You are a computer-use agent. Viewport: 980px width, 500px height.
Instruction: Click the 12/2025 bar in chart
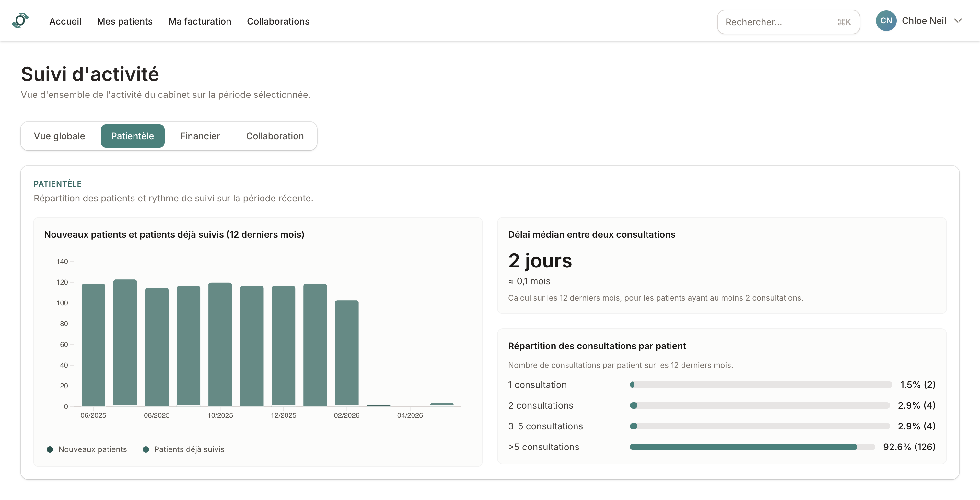[284, 346]
